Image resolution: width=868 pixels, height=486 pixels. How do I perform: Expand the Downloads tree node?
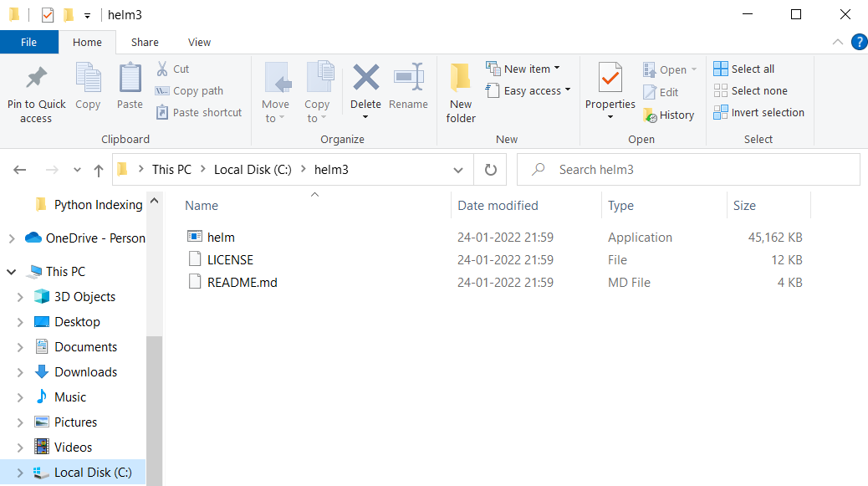pos(20,372)
